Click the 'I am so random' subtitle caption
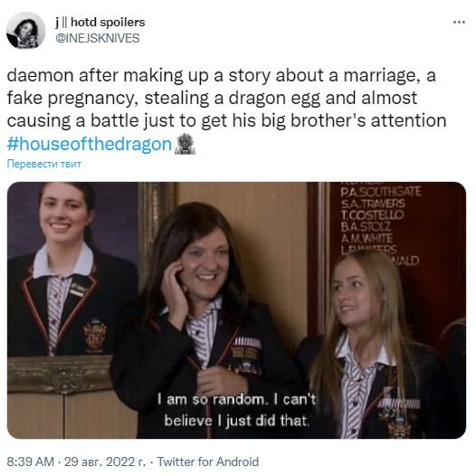 tap(237, 410)
